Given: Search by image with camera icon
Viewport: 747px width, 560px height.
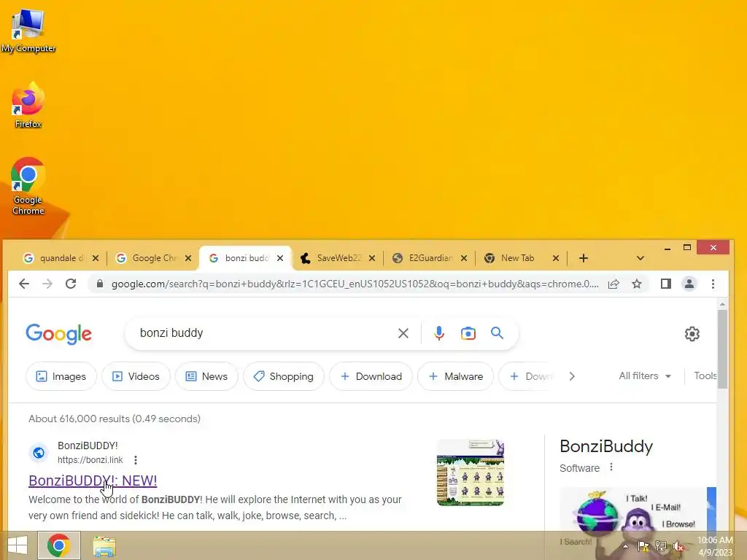Looking at the screenshot, I should 468,333.
